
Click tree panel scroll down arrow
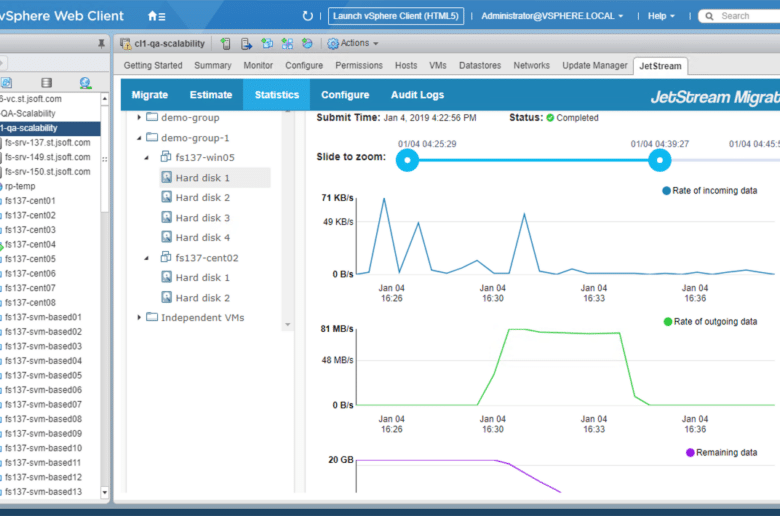288,324
